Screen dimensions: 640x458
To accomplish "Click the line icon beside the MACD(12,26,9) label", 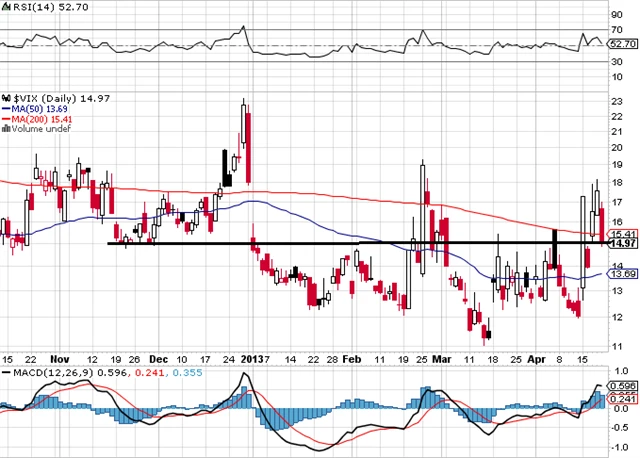I will tap(5, 373).
